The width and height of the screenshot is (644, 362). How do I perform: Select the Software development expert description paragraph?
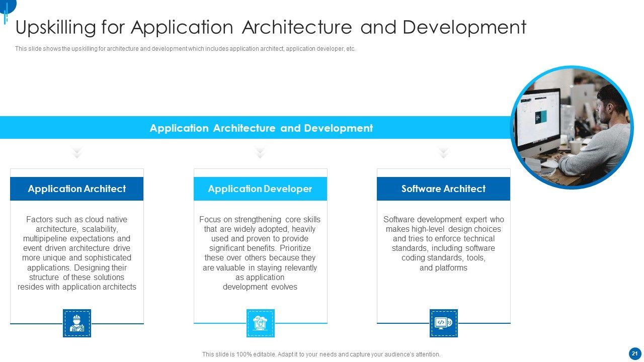(x=443, y=244)
